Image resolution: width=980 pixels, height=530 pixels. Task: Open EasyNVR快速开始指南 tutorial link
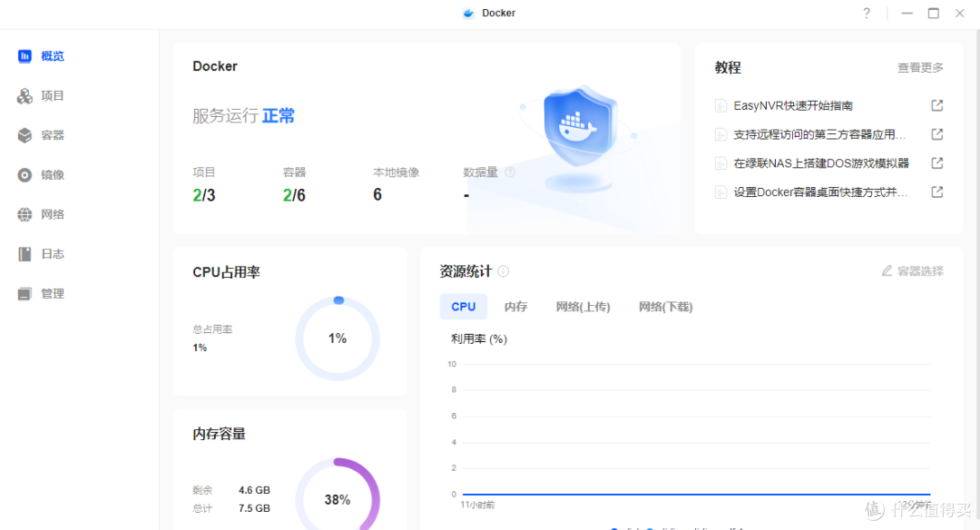coord(793,105)
